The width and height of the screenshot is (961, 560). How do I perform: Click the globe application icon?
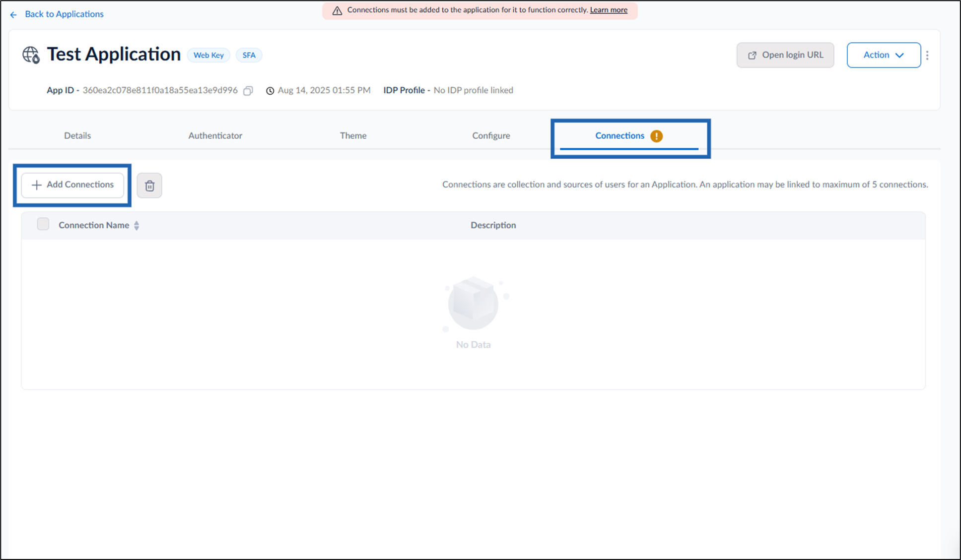[31, 55]
